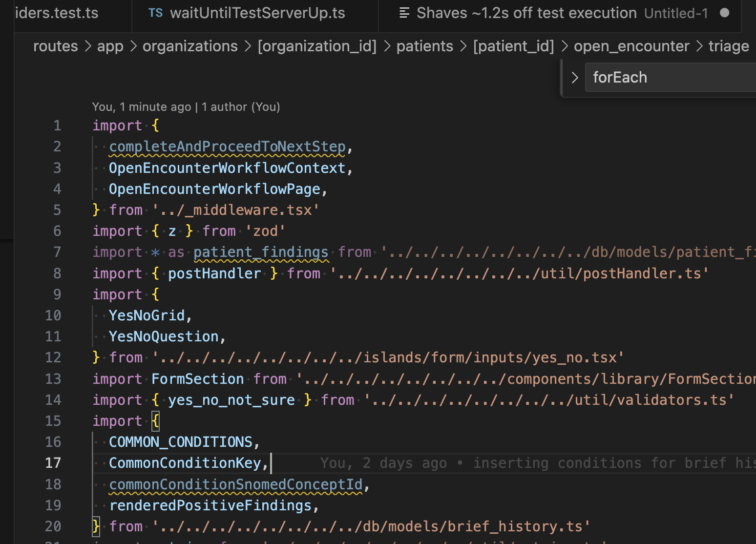Image resolution: width=756 pixels, height=544 pixels.
Task: Click YesNoQuestion on line 11
Action: click(x=164, y=336)
